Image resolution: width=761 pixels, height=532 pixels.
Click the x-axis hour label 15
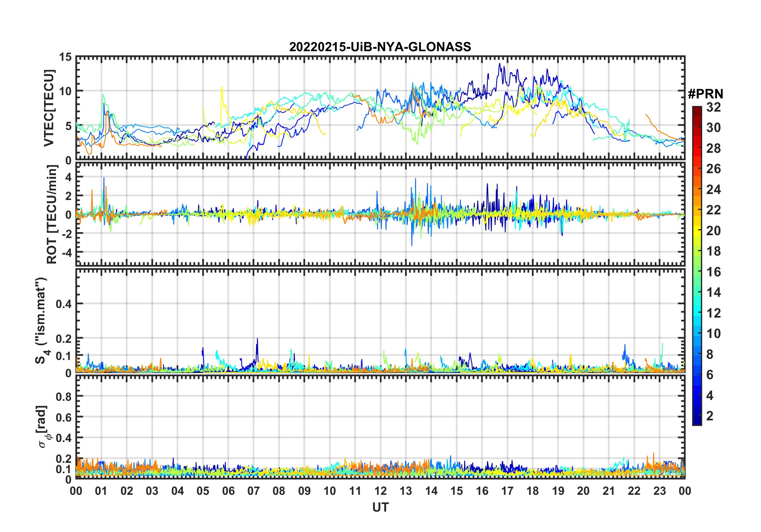point(457,491)
